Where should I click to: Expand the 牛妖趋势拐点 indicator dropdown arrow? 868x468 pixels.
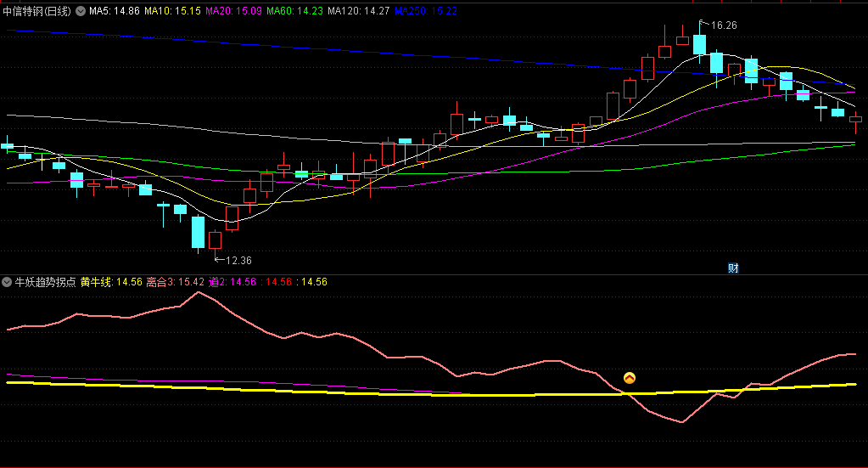tap(7, 282)
